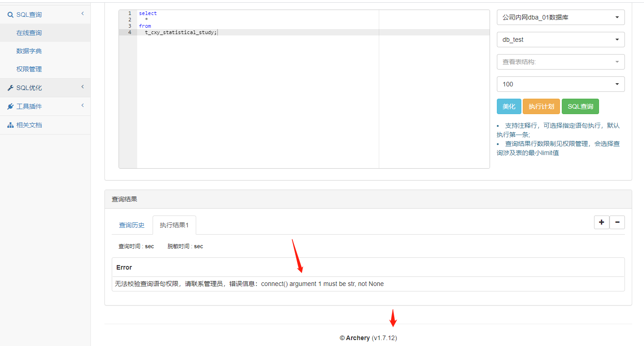
Task: Open the db_test database dropdown
Action: point(560,40)
